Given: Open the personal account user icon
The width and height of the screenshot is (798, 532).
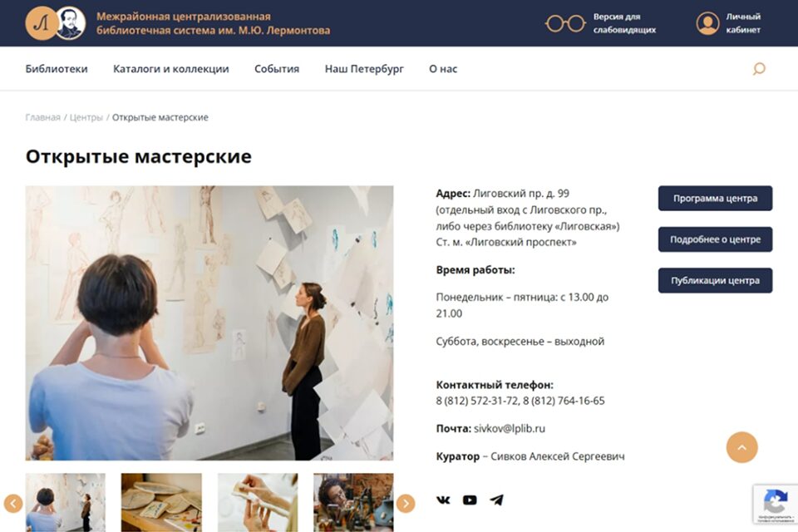Looking at the screenshot, I should point(707,23).
